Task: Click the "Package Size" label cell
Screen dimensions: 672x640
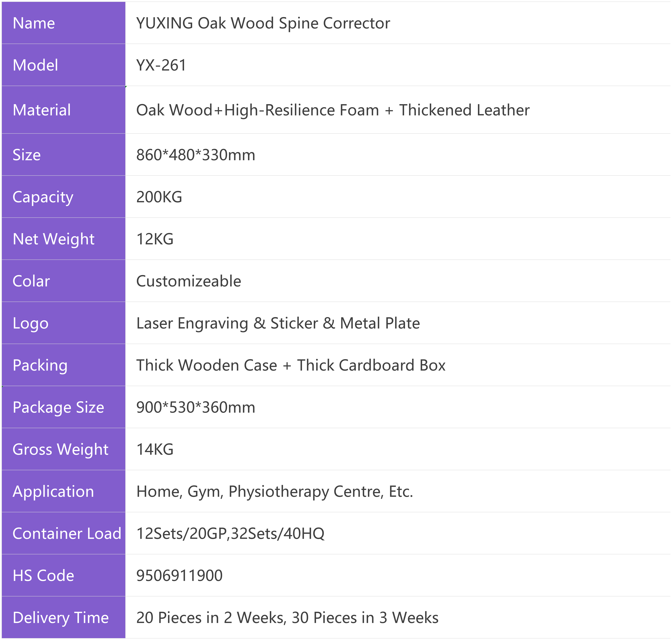Action: point(64,407)
